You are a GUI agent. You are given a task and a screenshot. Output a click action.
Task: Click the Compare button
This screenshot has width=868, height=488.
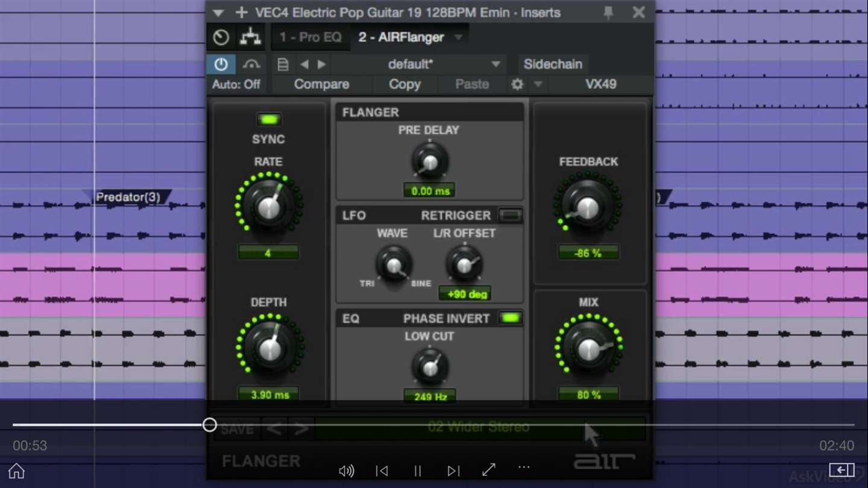tap(321, 84)
